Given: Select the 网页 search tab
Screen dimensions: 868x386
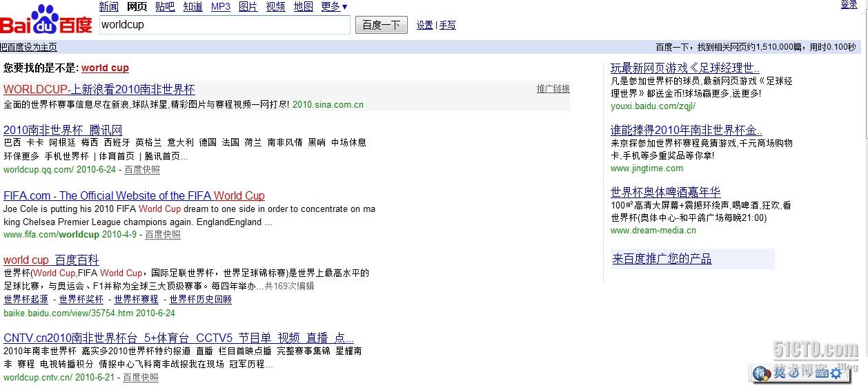Looking at the screenshot, I should tap(137, 6).
